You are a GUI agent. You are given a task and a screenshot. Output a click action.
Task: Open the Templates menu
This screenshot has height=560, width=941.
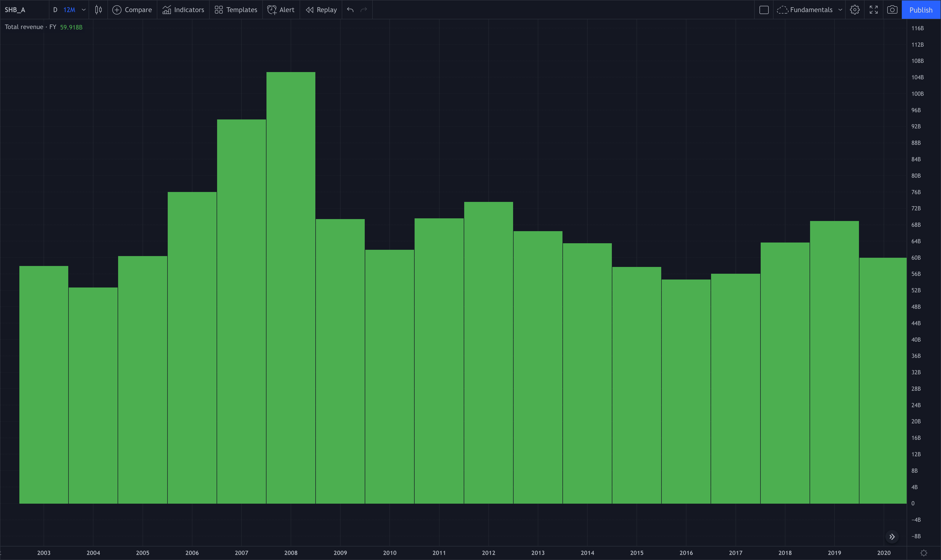[x=236, y=10]
